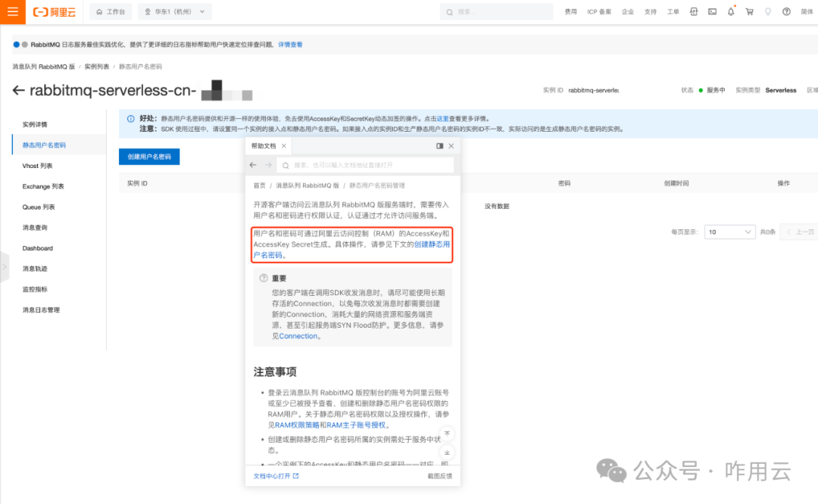Go back using arrow beside rabbitmq-serverless-cn title

click(x=19, y=91)
